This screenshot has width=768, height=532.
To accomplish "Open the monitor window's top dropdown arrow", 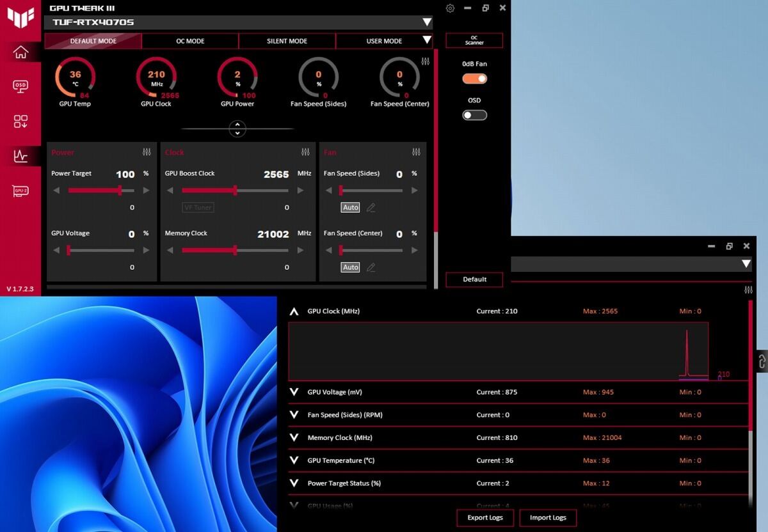I will click(x=746, y=263).
